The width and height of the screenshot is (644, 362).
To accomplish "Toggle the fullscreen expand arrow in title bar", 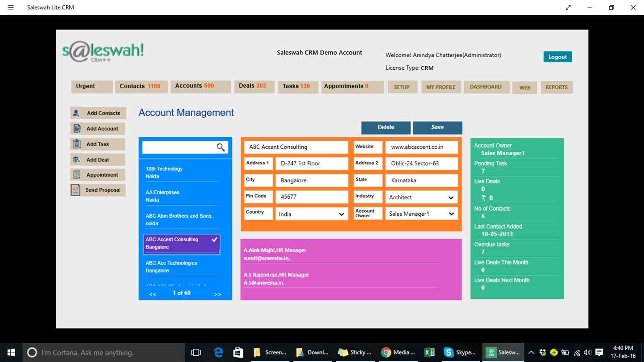I will [568, 7].
